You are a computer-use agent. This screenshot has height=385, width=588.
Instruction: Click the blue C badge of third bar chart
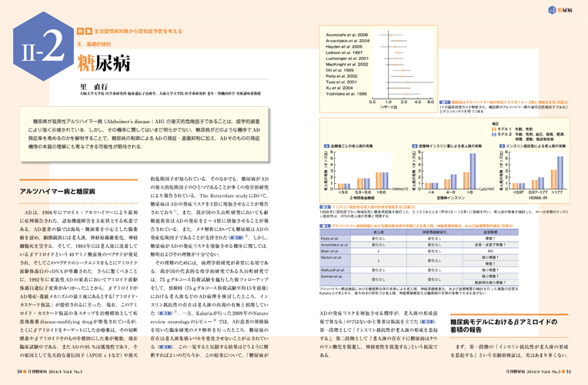(502, 146)
